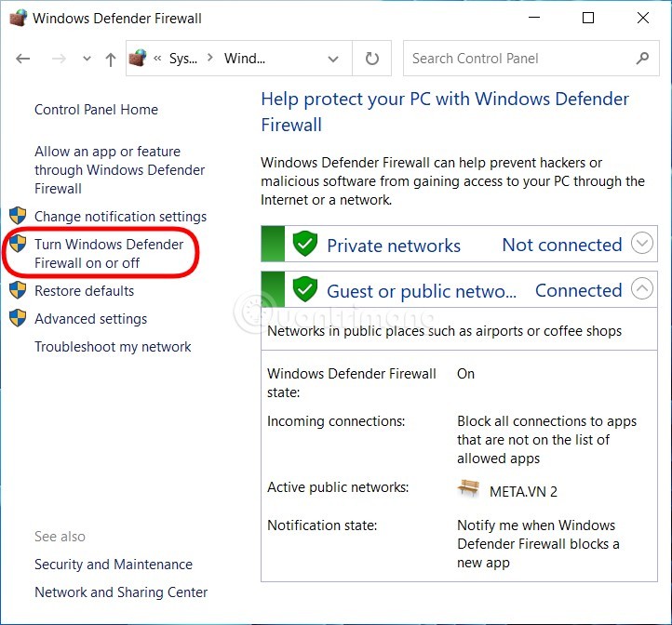
Task: Open Network and Sharing Center link
Action: [121, 592]
